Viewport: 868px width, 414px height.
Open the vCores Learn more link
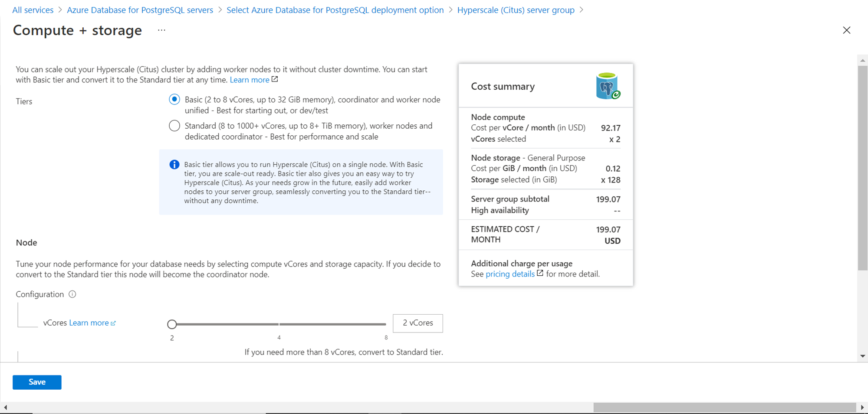coord(89,323)
